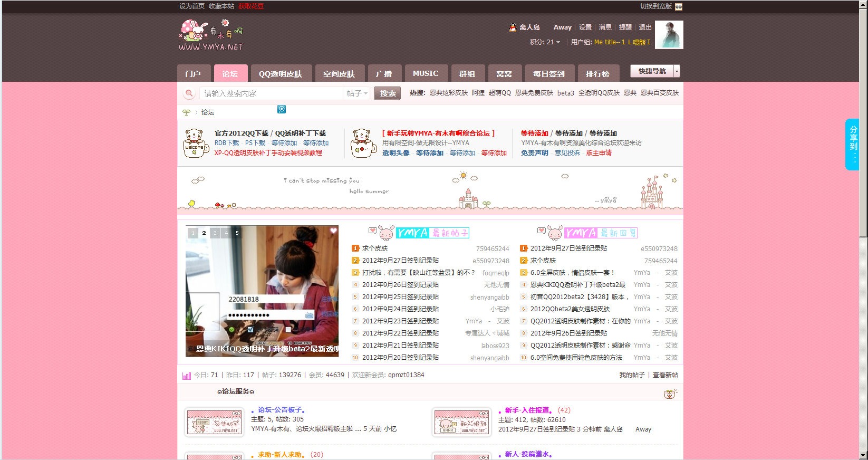Click the welcome bear cup icon
The height and width of the screenshot is (460, 868).
point(196,143)
